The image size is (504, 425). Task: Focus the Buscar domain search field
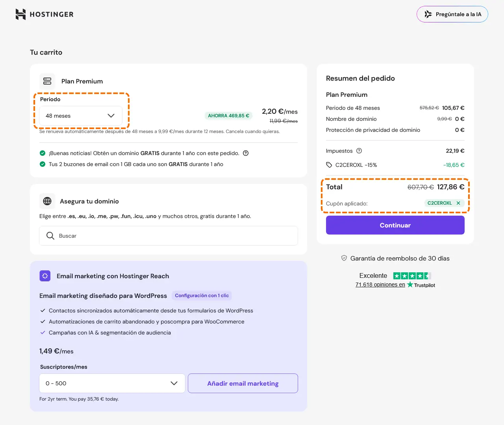(x=169, y=236)
